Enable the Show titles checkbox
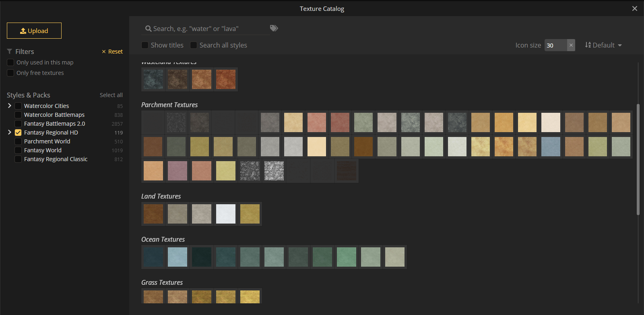This screenshot has width=644, height=315. (x=145, y=45)
